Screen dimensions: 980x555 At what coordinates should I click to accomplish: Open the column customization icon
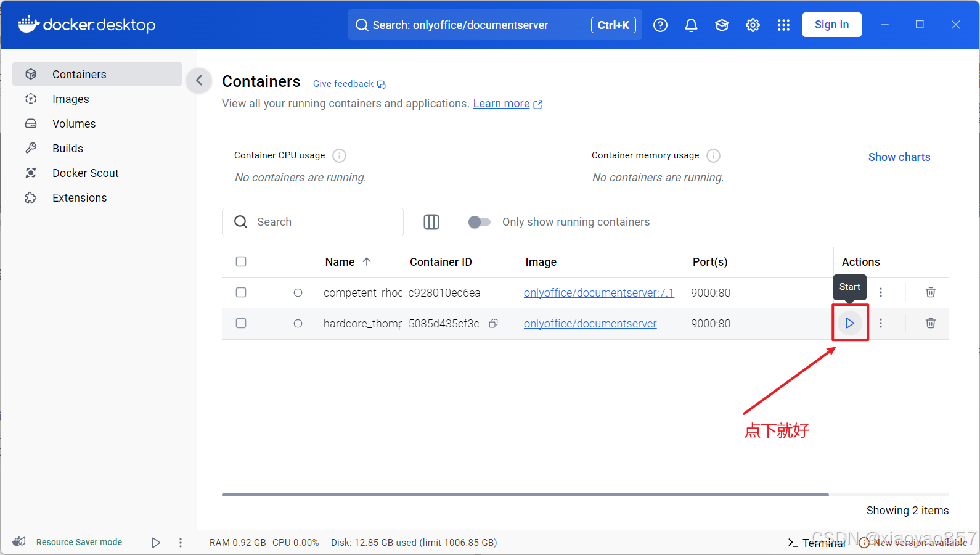click(431, 222)
